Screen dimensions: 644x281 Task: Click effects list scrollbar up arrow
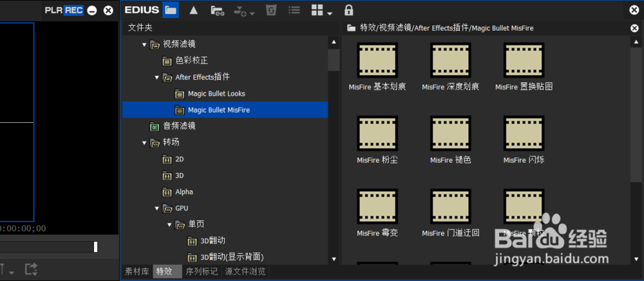coord(636,42)
